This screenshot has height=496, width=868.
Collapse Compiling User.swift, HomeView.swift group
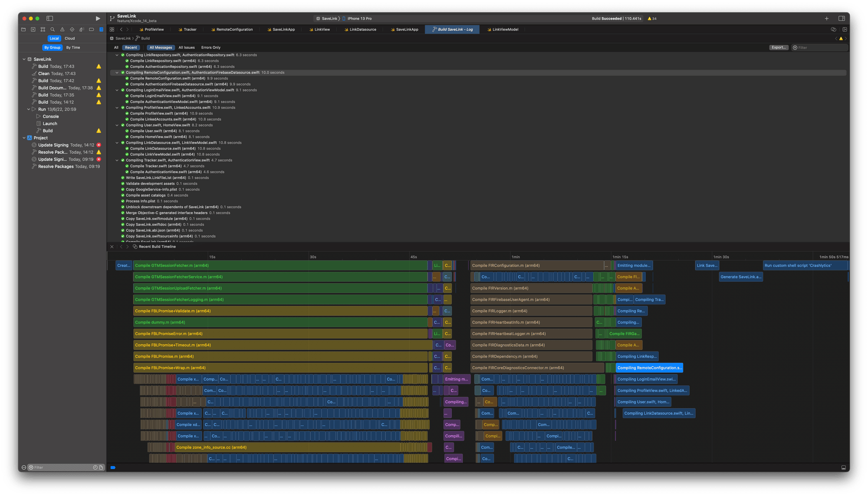pos(117,125)
